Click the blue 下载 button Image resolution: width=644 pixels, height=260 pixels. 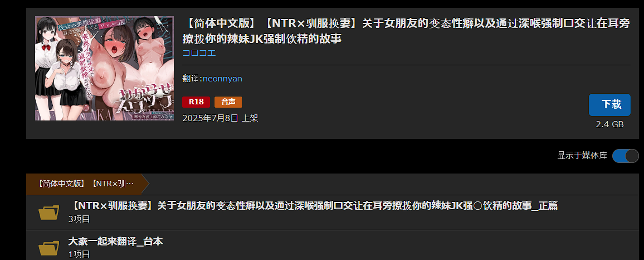pyautogui.click(x=609, y=105)
